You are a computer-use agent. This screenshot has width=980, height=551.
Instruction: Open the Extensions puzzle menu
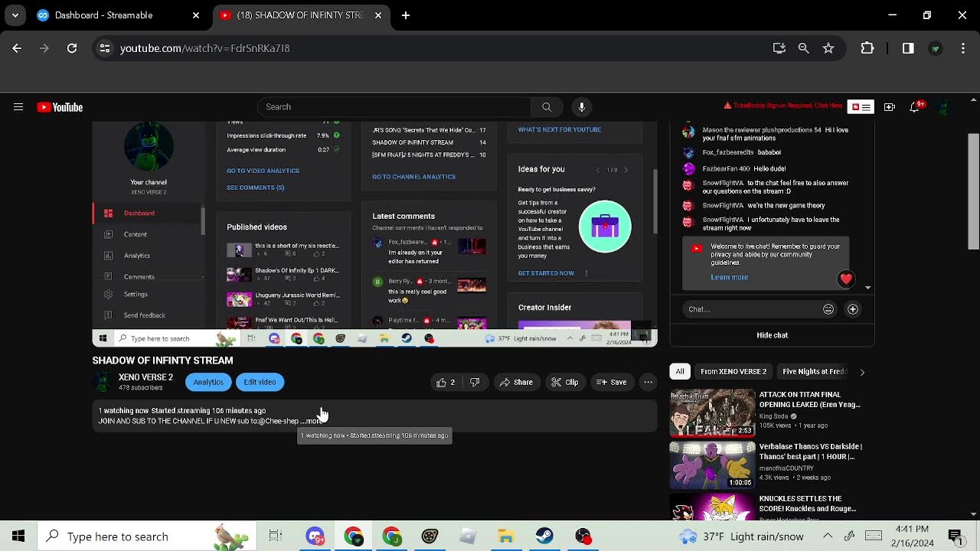(x=867, y=48)
